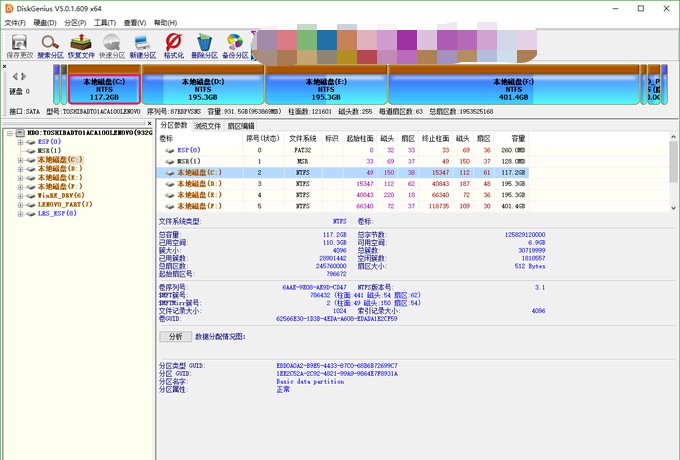Viewport: 680px width, 460px height.
Task: Select the 本地磁盘(F:) 401.4GB partition block
Action: point(513,88)
